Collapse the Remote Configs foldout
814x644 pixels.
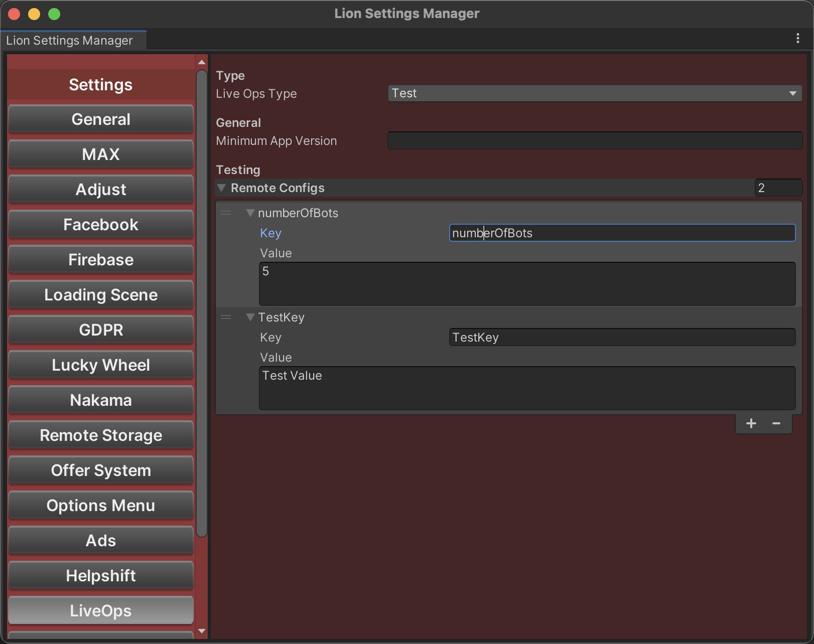221,188
